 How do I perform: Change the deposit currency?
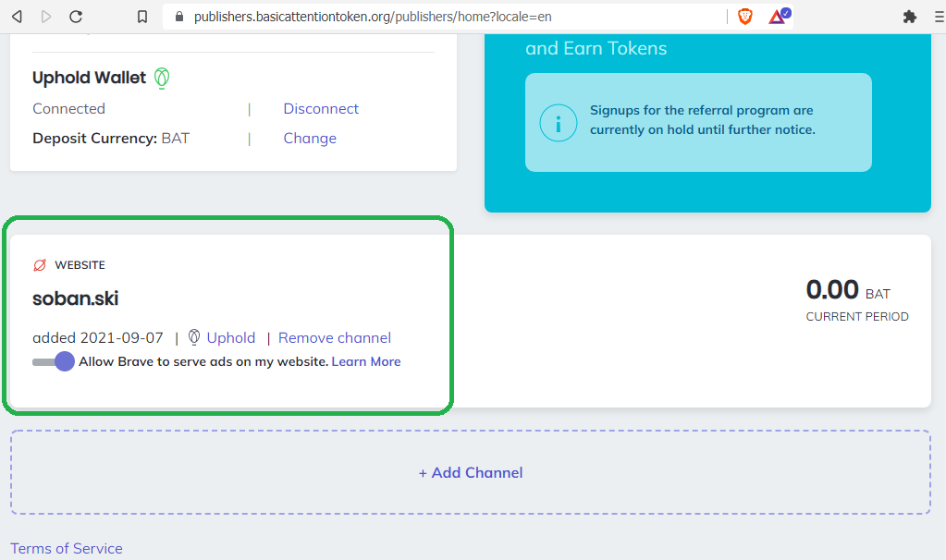310,138
